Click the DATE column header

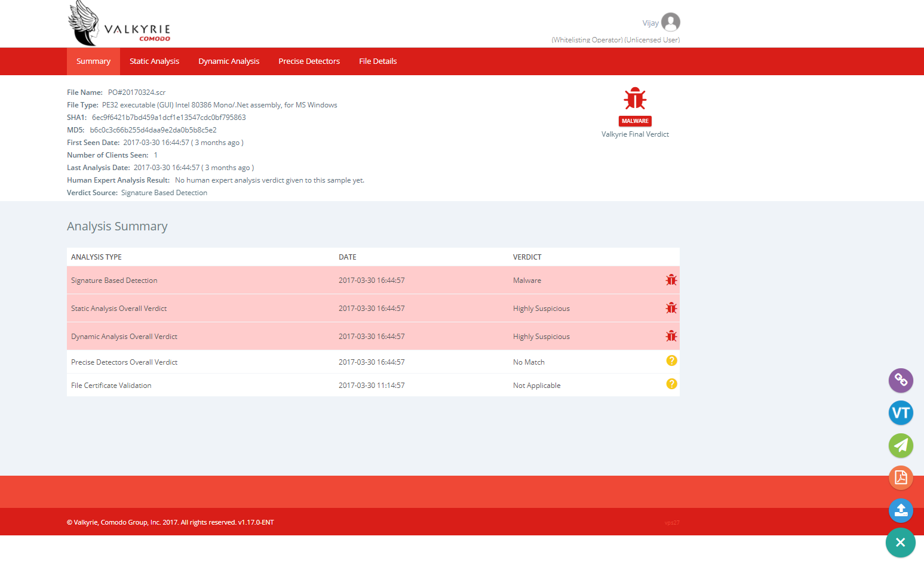click(x=348, y=257)
